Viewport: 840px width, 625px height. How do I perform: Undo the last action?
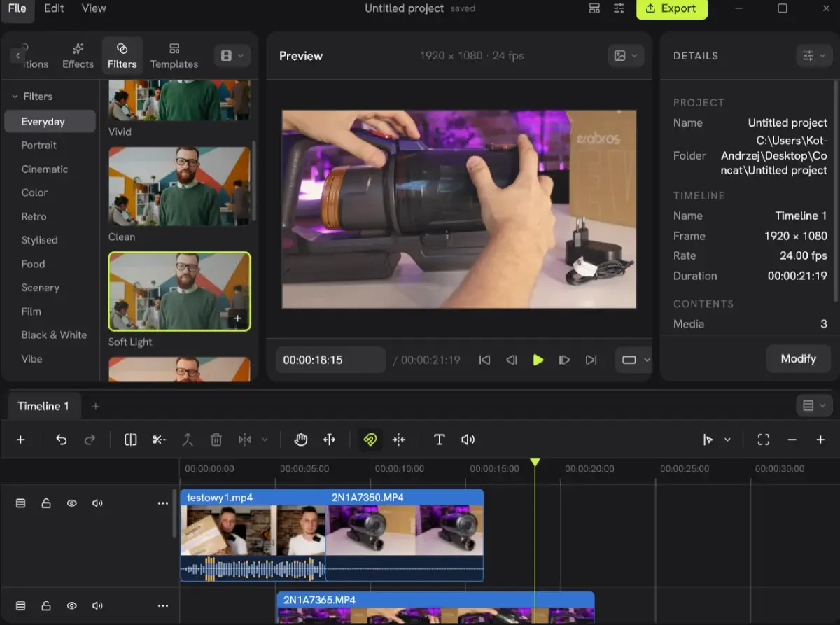62,440
